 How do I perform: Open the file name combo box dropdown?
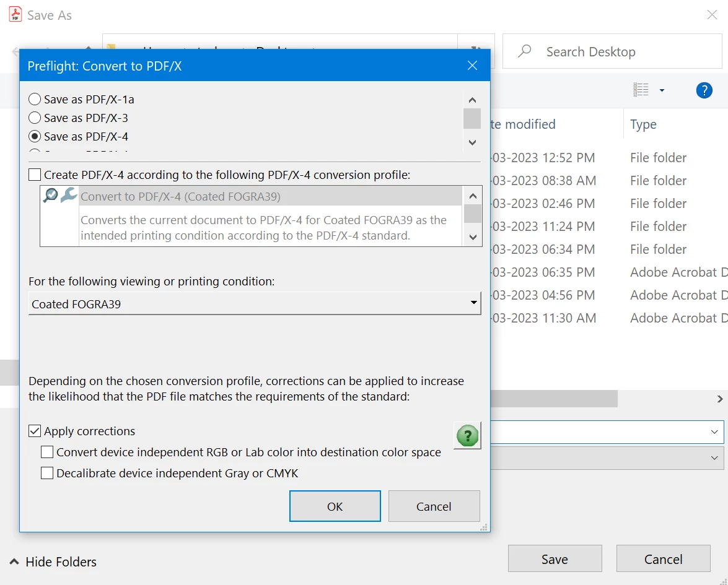pos(714,432)
